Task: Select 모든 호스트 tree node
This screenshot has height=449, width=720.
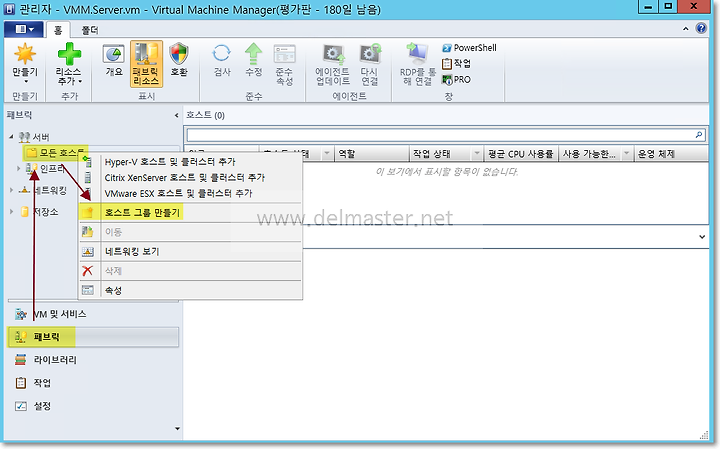Action: point(55,152)
